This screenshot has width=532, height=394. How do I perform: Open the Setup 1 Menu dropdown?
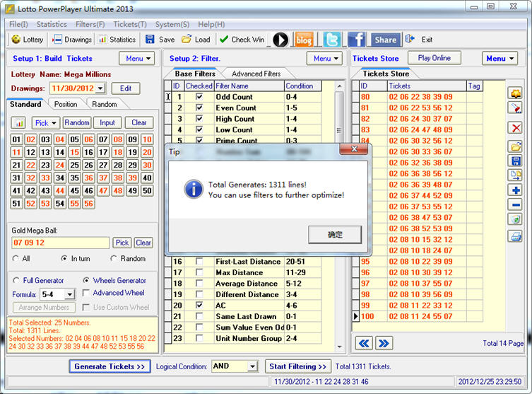[x=137, y=59]
